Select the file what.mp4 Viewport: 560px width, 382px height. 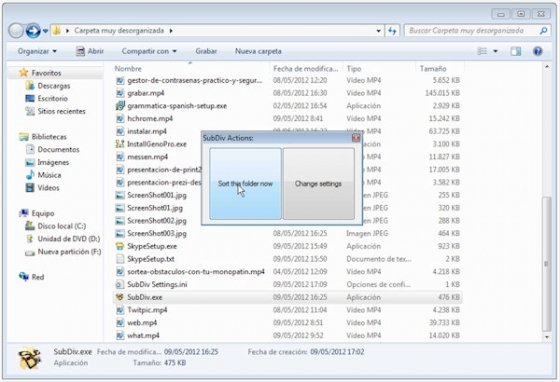point(143,336)
